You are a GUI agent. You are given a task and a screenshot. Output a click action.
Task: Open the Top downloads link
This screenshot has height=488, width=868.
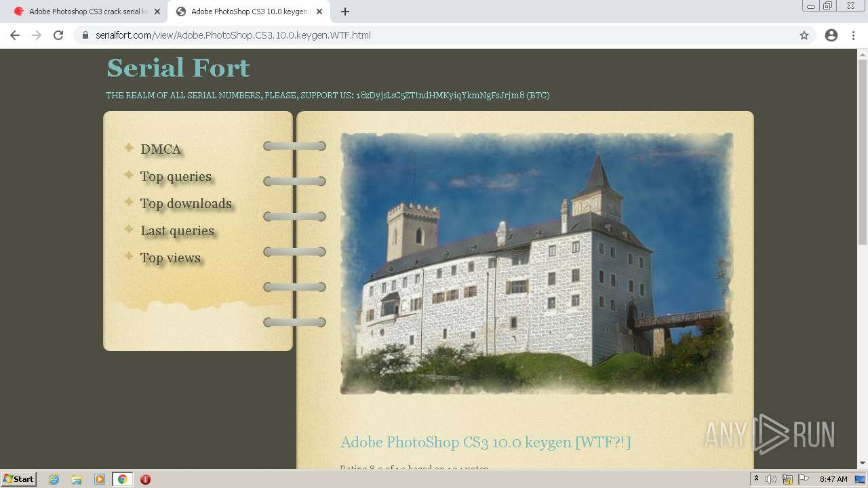pyautogui.click(x=186, y=203)
